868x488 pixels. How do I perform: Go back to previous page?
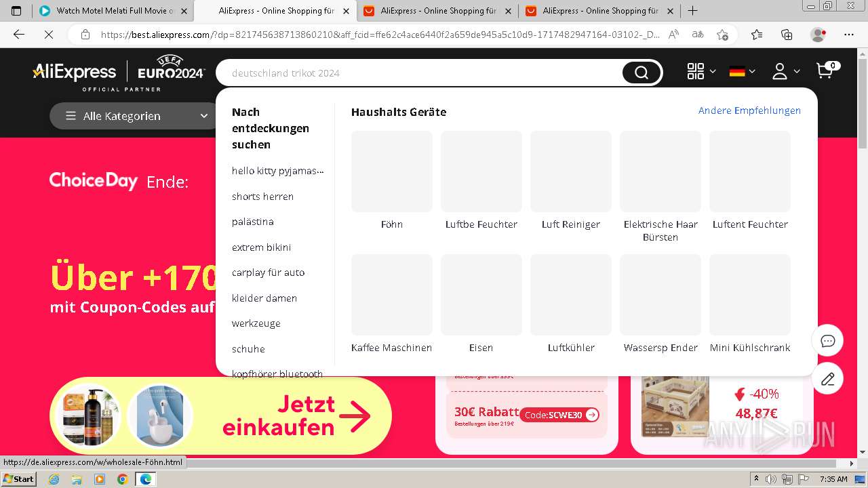coord(19,35)
